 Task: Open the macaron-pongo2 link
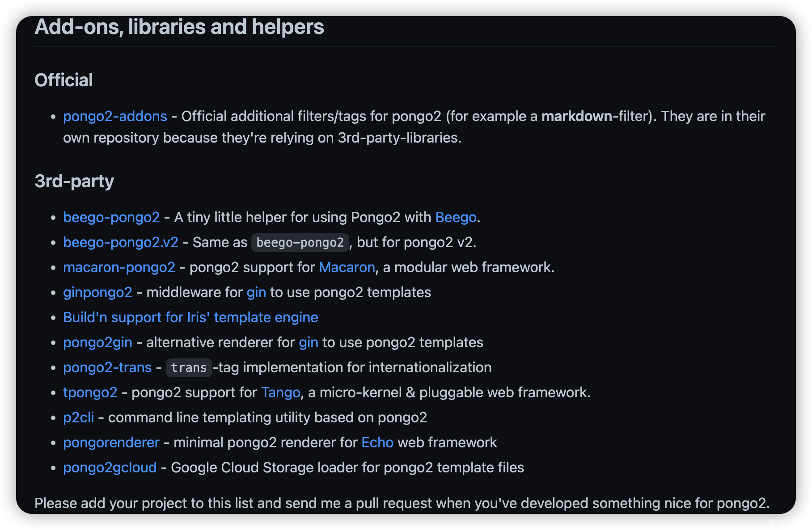pos(119,267)
